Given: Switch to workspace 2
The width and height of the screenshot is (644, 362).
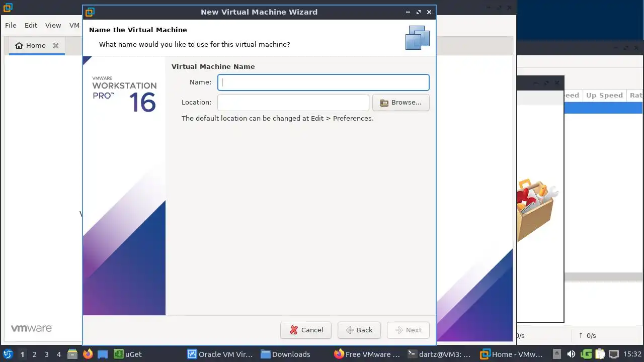Looking at the screenshot, I should pos(34,354).
